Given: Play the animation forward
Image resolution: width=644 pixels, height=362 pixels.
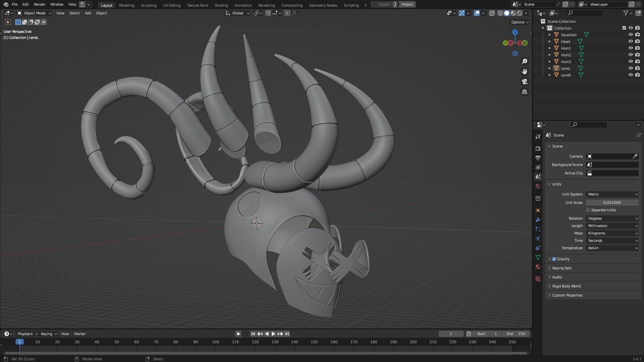Looking at the screenshot, I should [273, 334].
